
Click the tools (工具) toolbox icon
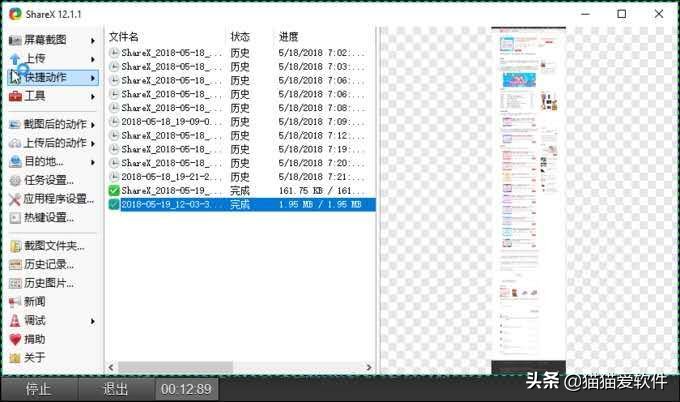coord(15,96)
